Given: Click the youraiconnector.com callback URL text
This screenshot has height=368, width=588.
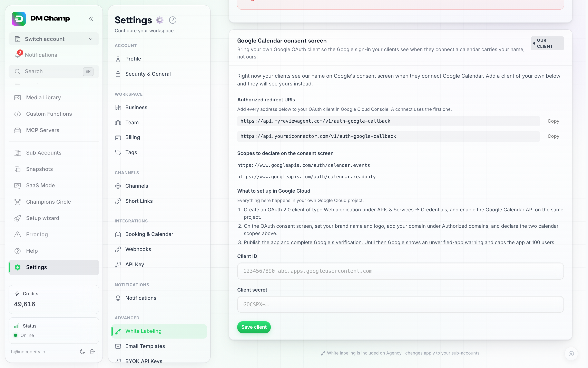Looking at the screenshot, I should [318, 136].
